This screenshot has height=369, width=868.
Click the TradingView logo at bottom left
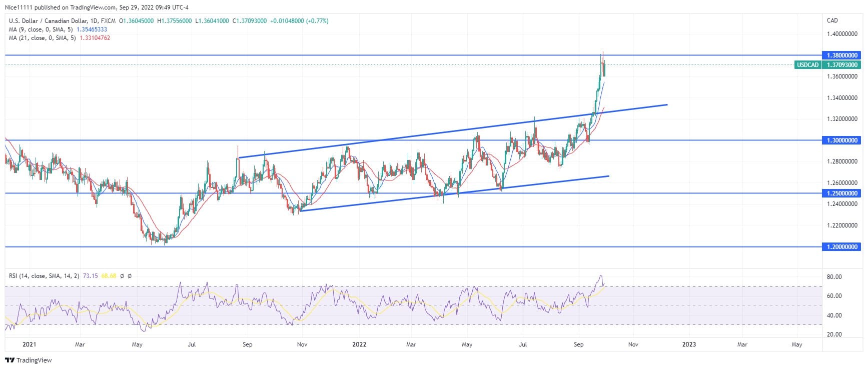click(x=29, y=360)
